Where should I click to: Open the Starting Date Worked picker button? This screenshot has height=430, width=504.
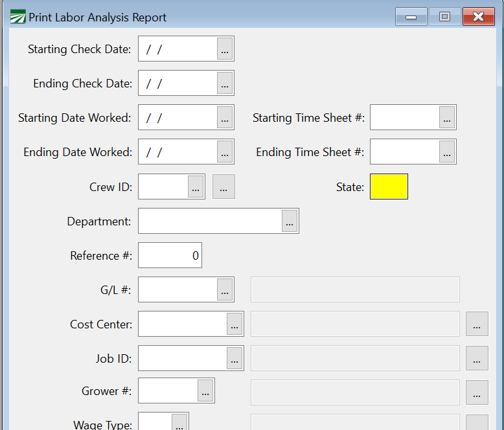[225, 118]
